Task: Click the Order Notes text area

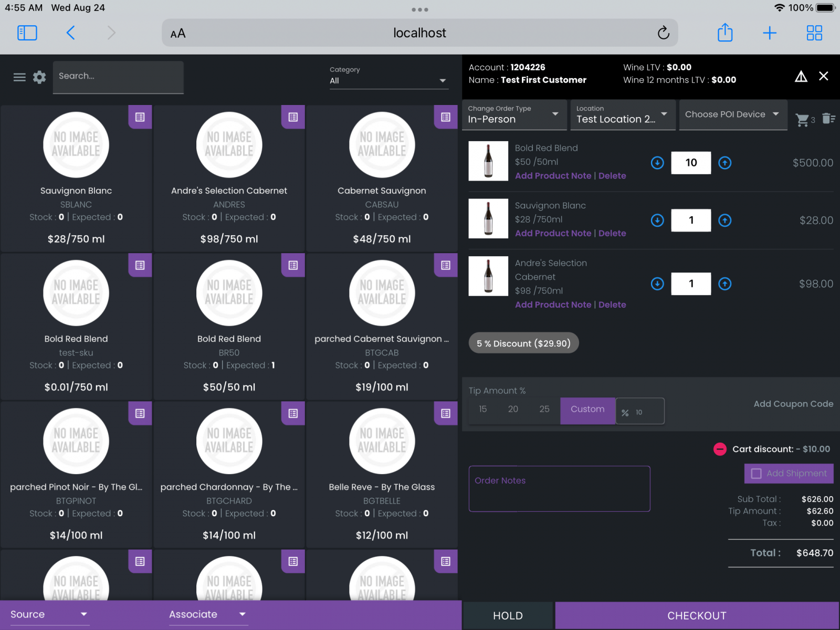Action: [559, 489]
